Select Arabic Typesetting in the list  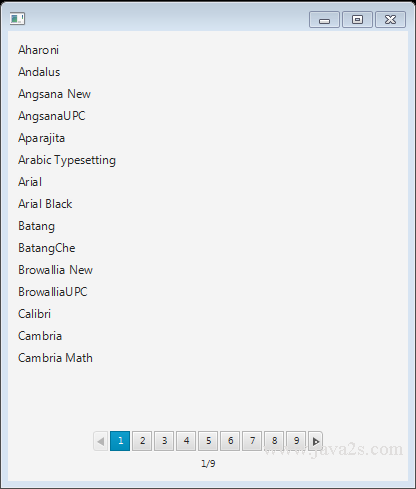tap(67, 160)
